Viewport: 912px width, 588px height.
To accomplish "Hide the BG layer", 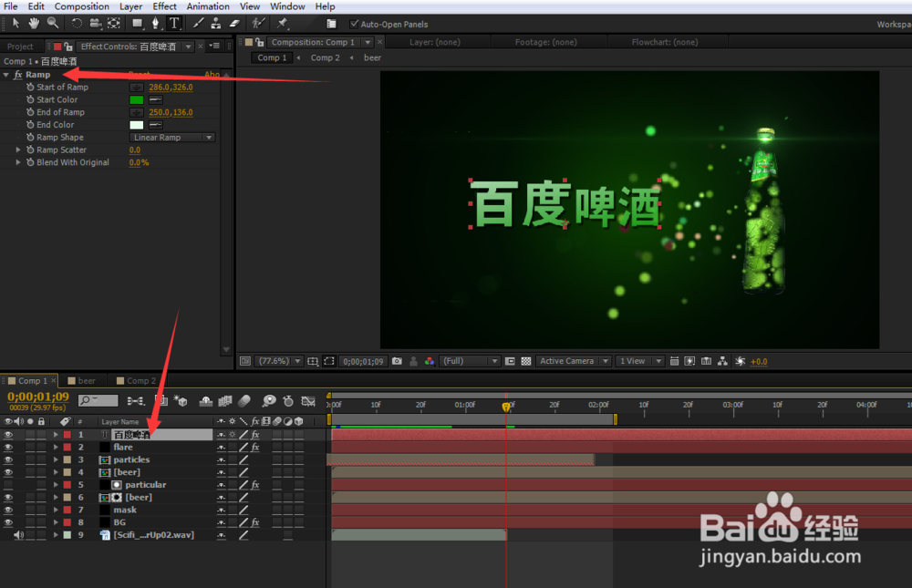I will click(8, 522).
